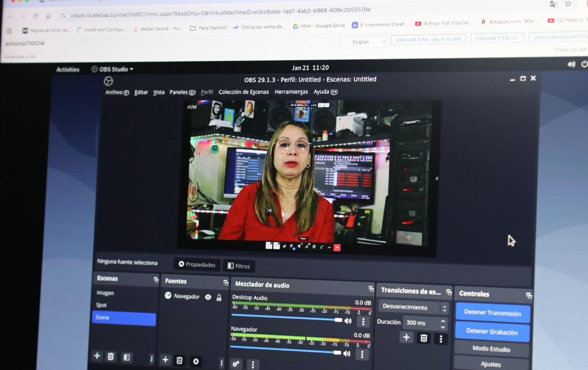Image resolution: width=588 pixels, height=370 pixels.
Task: Click the Filtros button
Action: (239, 266)
